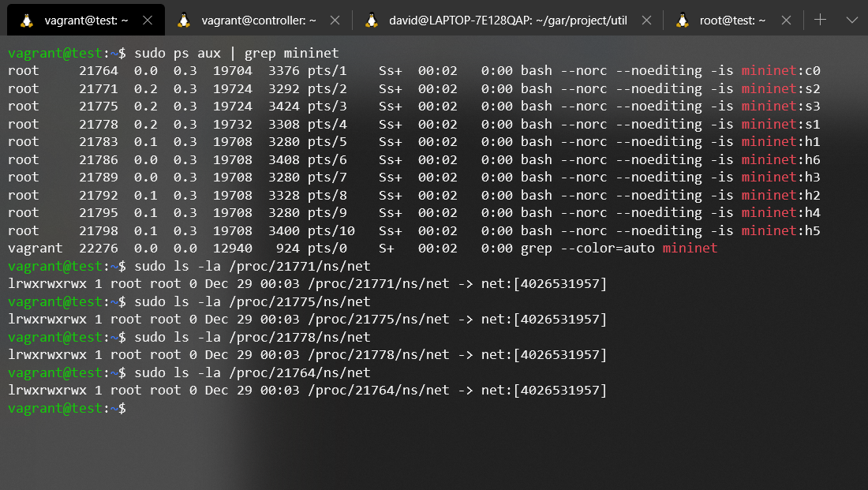
Task: Close the root@test tab
Action: pyautogui.click(x=786, y=21)
